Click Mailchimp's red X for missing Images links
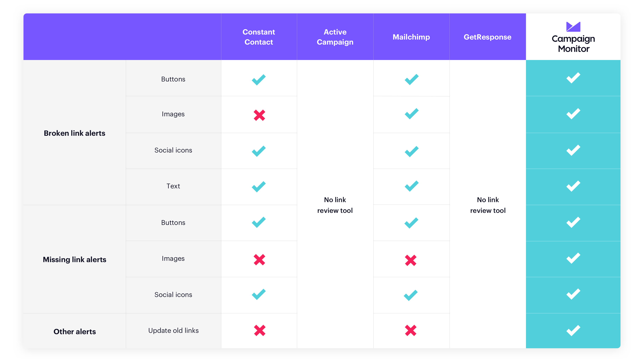Screen dimensions: 644x362 [x=411, y=260]
